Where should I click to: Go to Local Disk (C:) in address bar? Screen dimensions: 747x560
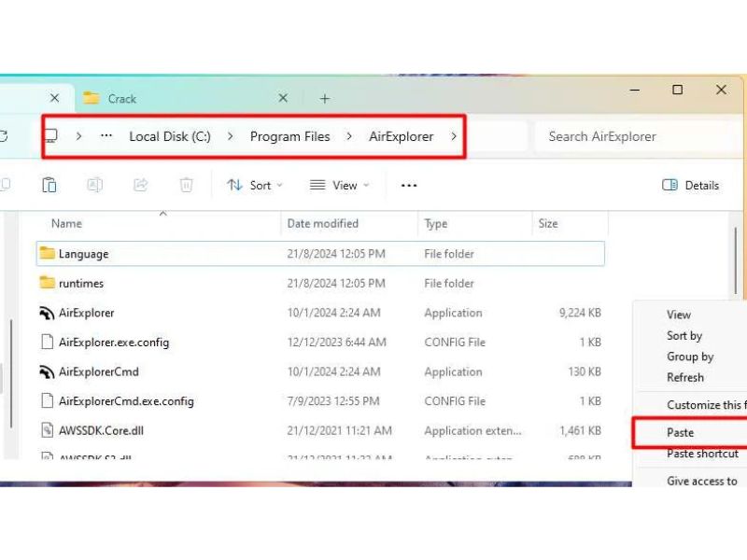(170, 136)
